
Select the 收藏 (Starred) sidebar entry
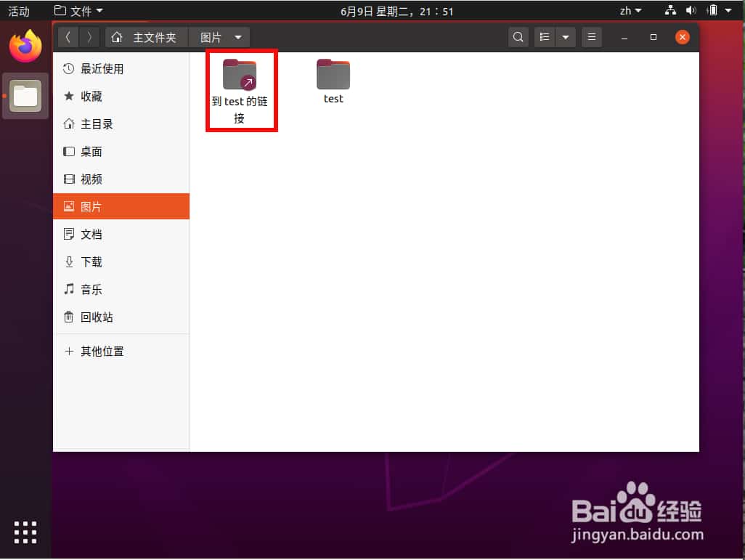coord(91,96)
